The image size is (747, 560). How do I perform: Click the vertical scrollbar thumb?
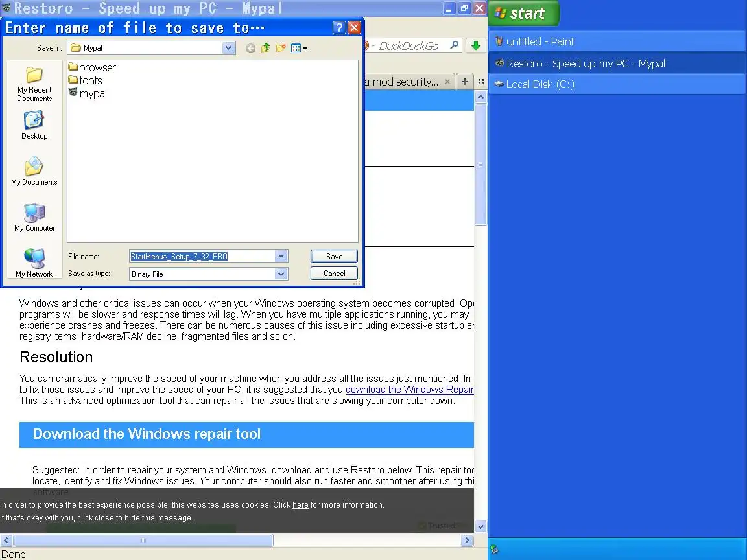[480, 164]
